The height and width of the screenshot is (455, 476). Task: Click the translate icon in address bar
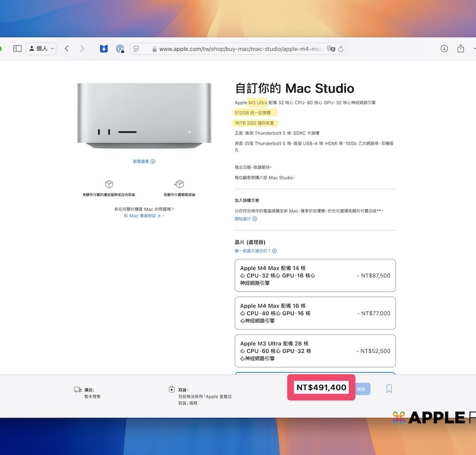tap(331, 49)
